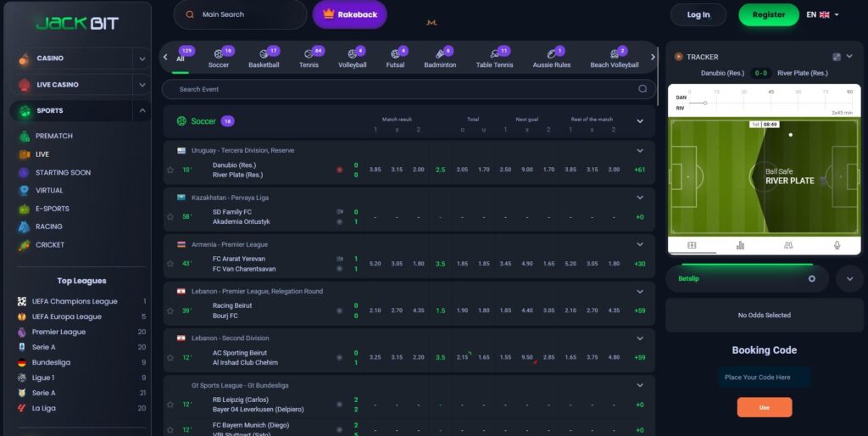Click the Search Event magnifier icon
This screenshot has height=436, width=868.
[x=643, y=88]
